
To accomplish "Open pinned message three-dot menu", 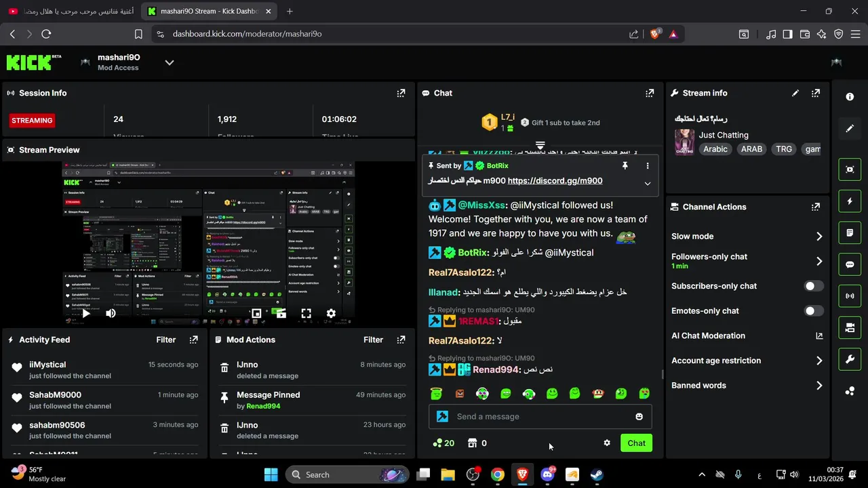I will 648,165.
